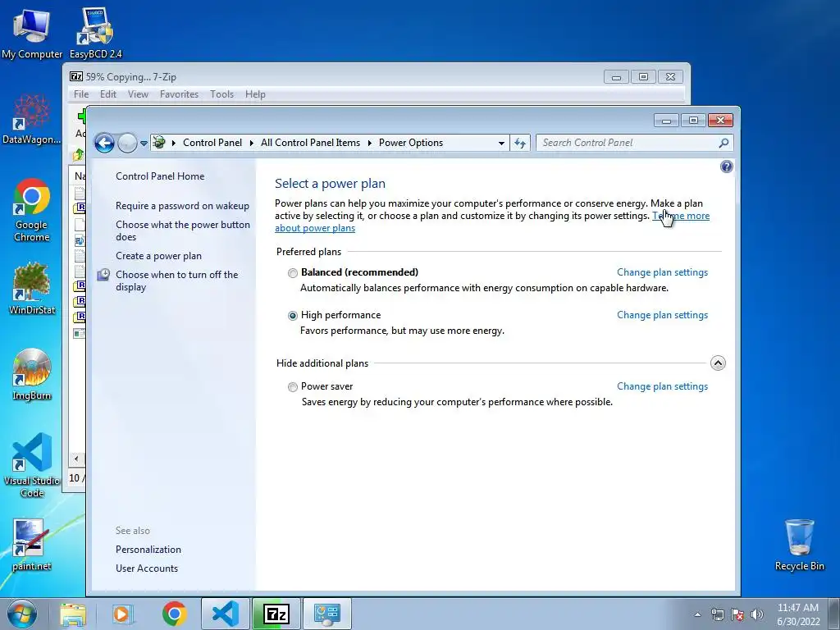Image resolution: width=840 pixels, height=630 pixels.
Task: Open Create a power plan
Action: pos(158,256)
